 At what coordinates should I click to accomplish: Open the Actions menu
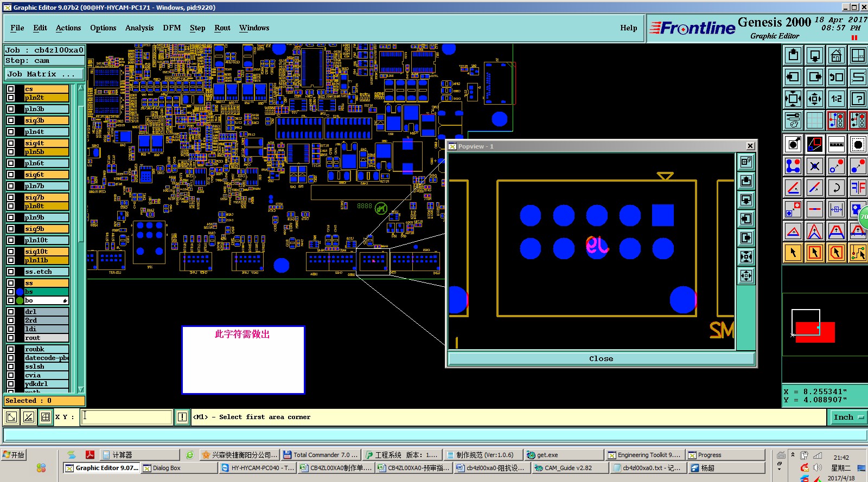click(68, 28)
